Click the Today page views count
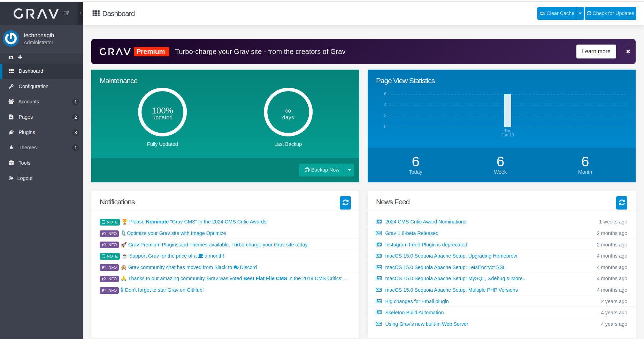This screenshot has height=339, width=644. click(x=415, y=162)
